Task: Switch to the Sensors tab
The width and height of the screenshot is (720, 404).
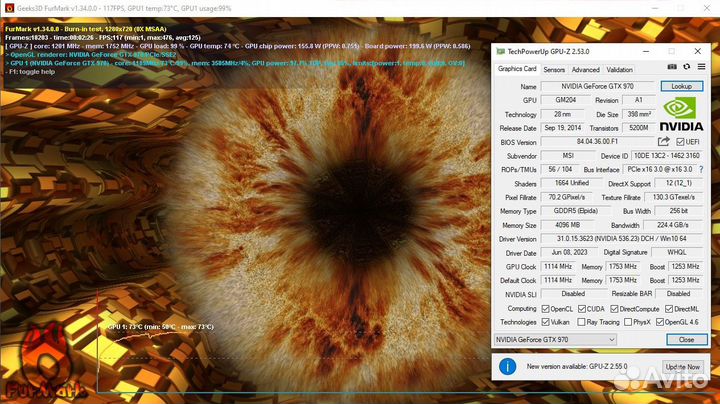Action: point(553,70)
